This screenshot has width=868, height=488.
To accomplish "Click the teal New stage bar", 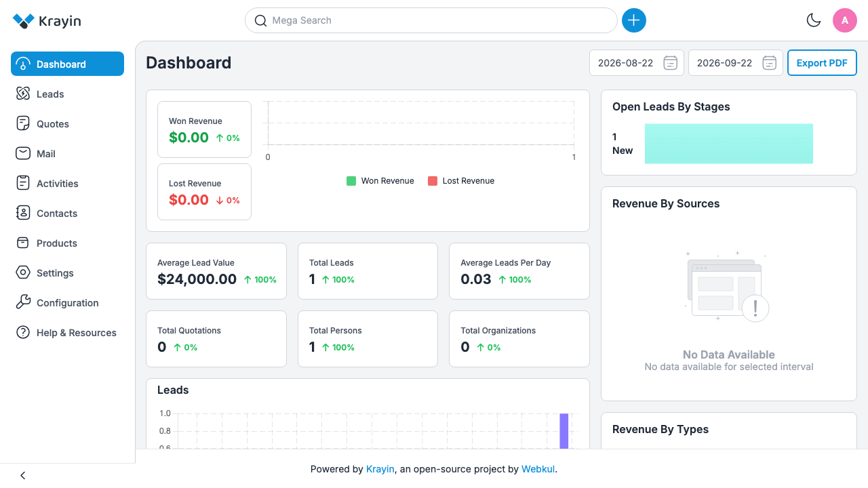I will click(729, 144).
